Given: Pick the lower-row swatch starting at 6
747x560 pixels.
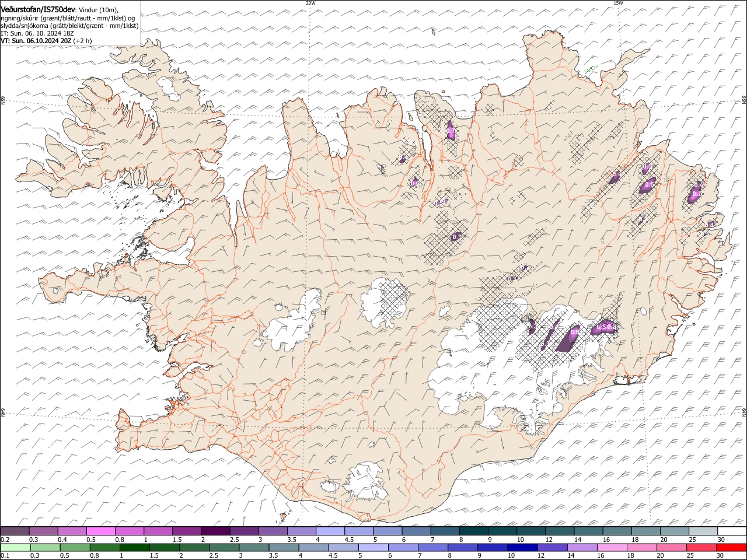Looking at the screenshot, I should [403, 548].
